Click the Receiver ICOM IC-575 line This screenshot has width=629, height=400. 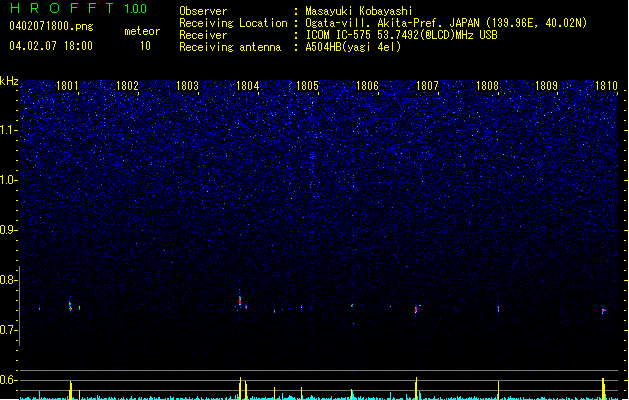(x=401, y=35)
